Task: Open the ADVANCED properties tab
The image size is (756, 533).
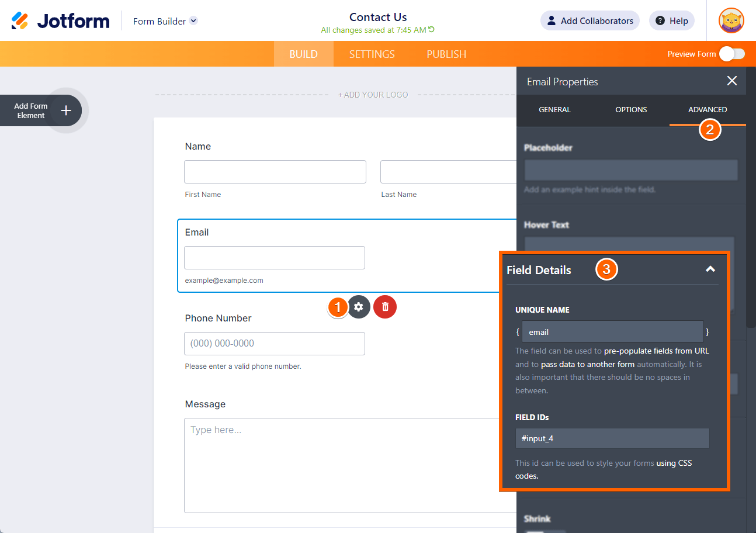Action: 708,110
